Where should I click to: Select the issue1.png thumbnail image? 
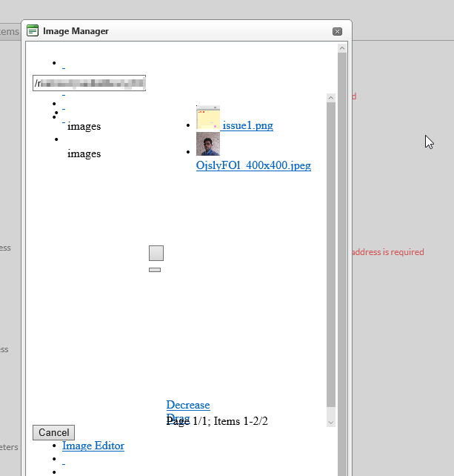tap(208, 117)
